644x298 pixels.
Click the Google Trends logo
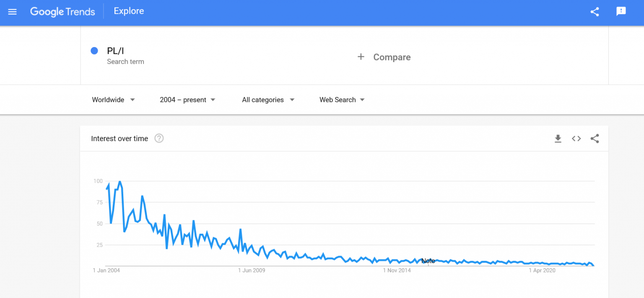[62, 12]
